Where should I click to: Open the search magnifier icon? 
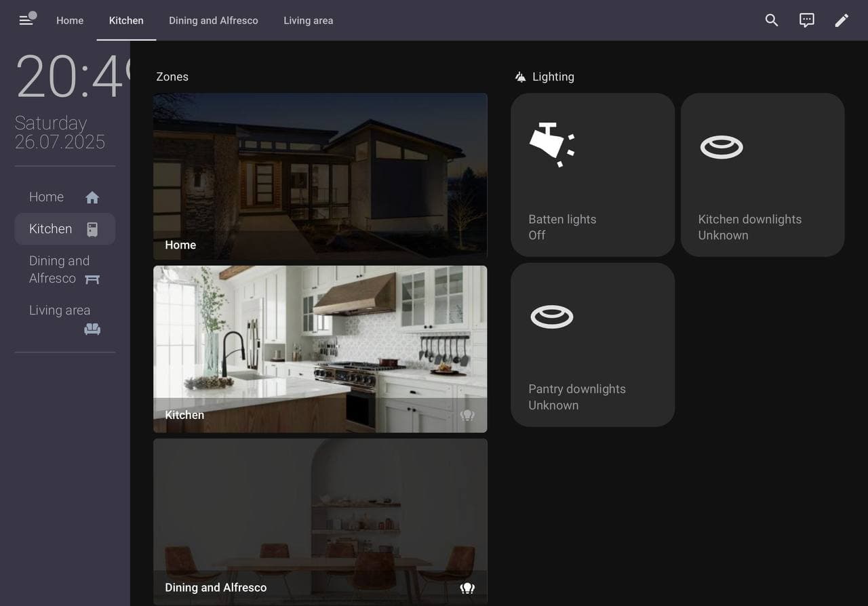[772, 20]
